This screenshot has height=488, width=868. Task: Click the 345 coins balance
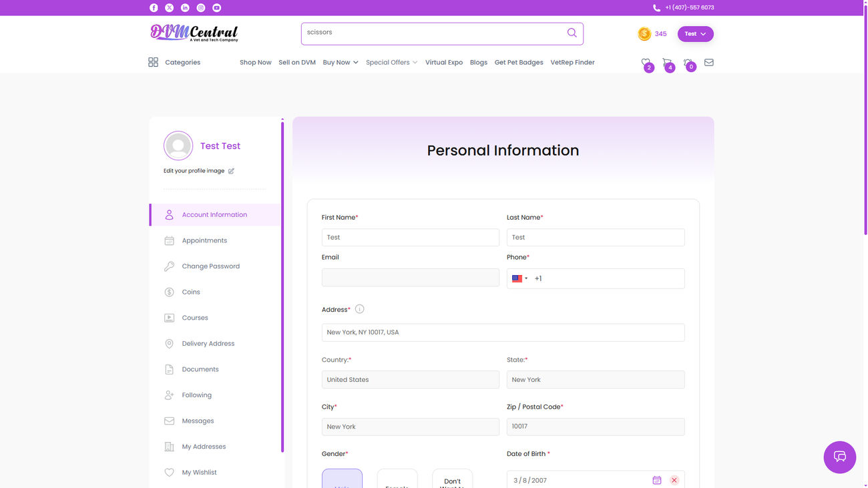pyautogui.click(x=660, y=34)
